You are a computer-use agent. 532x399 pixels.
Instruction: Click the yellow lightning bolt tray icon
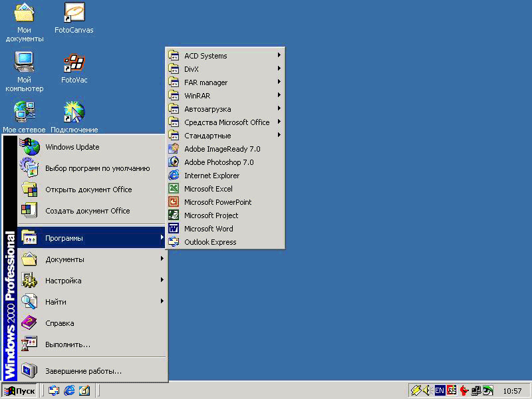(416, 390)
